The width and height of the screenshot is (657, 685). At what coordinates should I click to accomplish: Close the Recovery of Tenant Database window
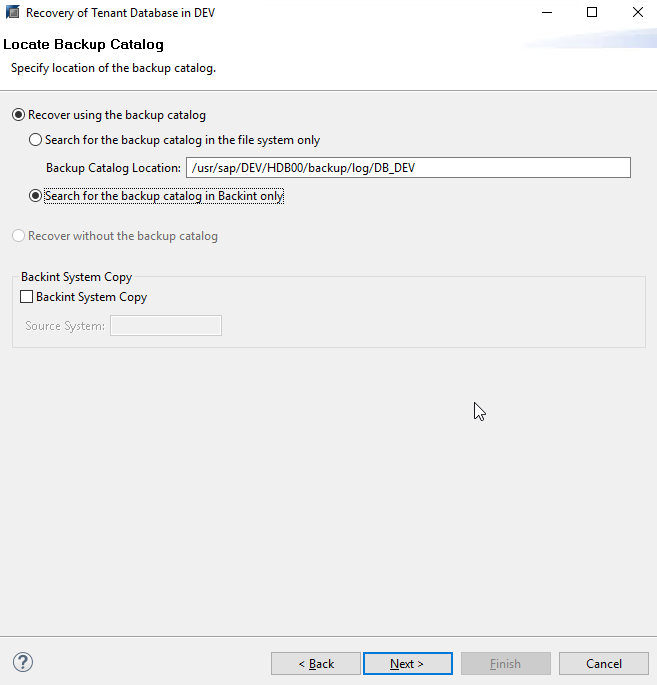coord(638,12)
